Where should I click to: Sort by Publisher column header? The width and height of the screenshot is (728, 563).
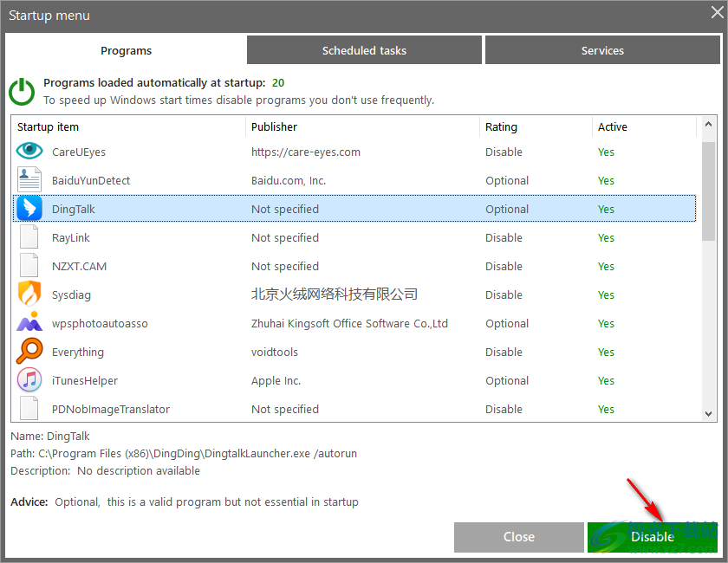[x=362, y=126]
